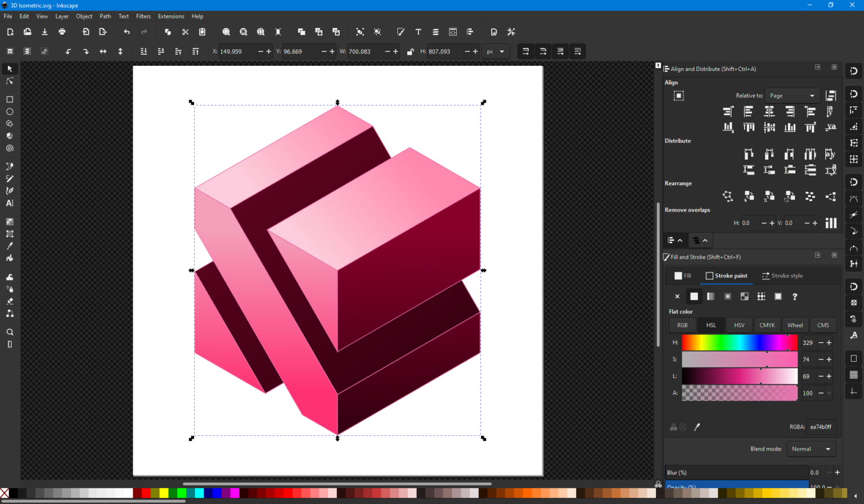The height and width of the screenshot is (504, 864).
Task: Select the Gradient tool
Action: coord(9,222)
